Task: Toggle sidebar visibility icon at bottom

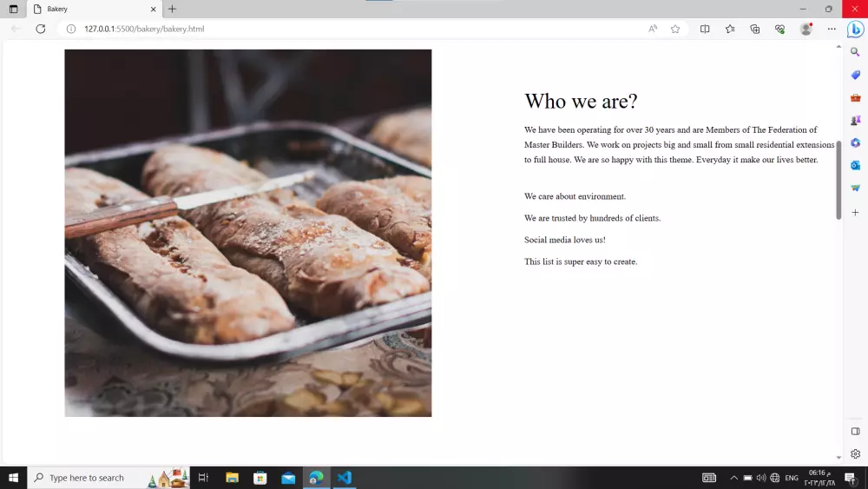Action: click(855, 432)
